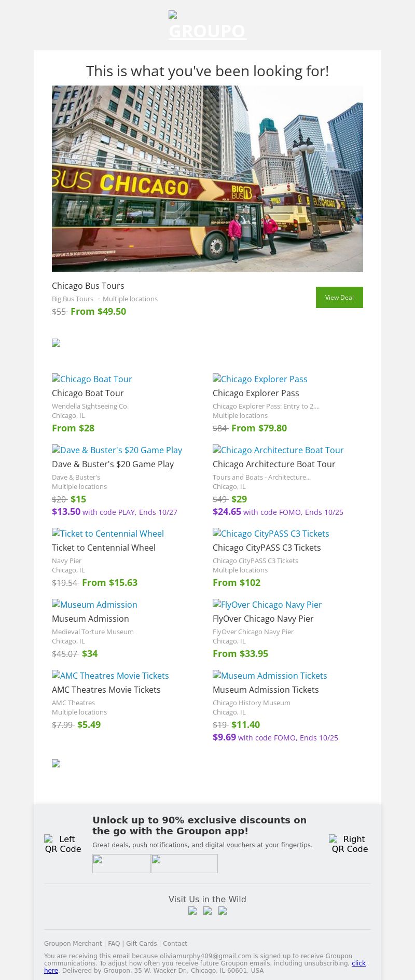Open the FAQ link in the footer
Viewport: 415px width, 980px height.
point(114,944)
